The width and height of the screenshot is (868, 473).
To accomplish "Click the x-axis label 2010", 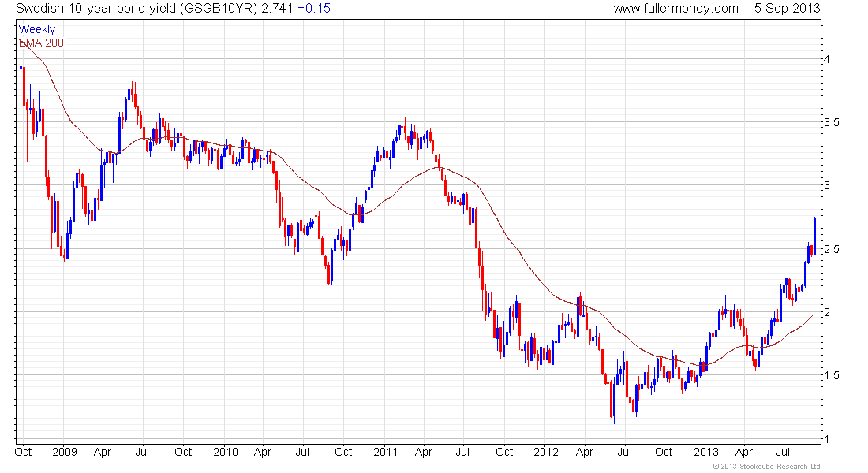I will pos(226,452).
